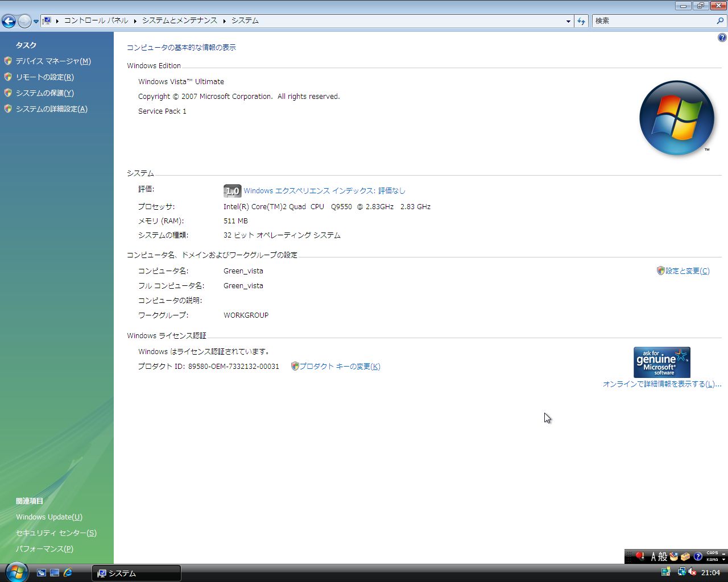The image size is (728, 582).
Task: Click the shield icon beside デバイス マネージャ
Action: pyautogui.click(x=8, y=61)
